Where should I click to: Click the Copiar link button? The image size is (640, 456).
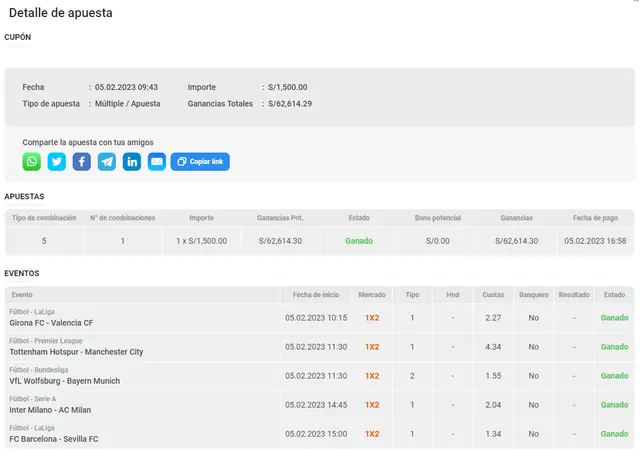(x=200, y=162)
